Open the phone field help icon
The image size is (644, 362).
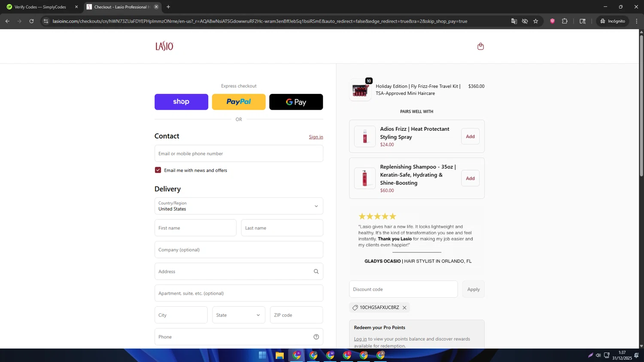pyautogui.click(x=316, y=337)
